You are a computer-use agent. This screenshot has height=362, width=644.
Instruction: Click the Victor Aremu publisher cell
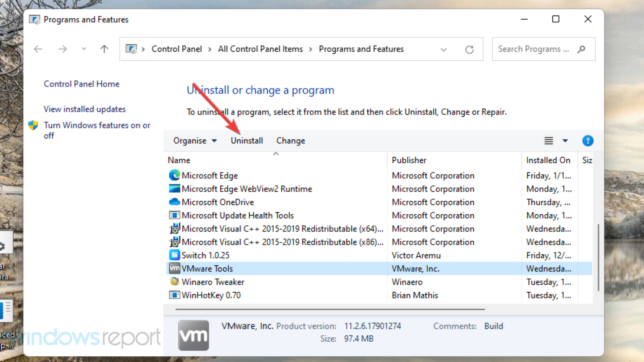pos(416,255)
